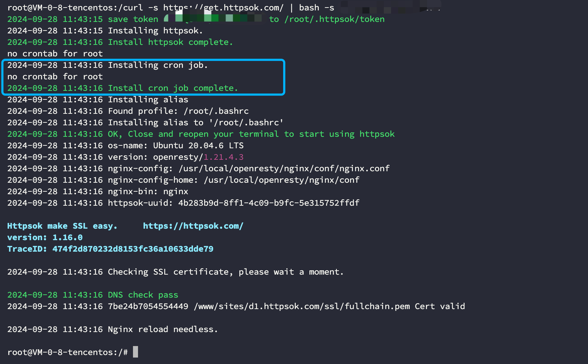Click 'Cert valid' text
Image resolution: width=588 pixels, height=364 pixels.
(x=440, y=306)
